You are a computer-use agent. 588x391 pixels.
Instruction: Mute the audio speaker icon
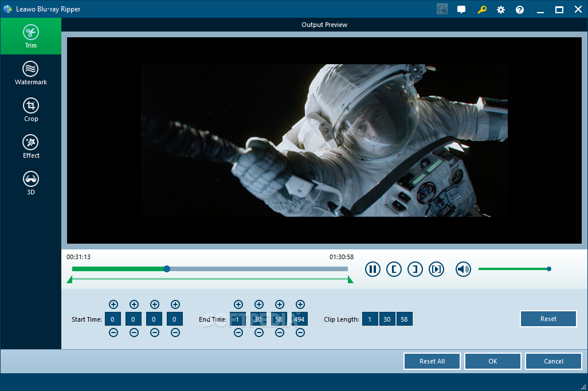[x=463, y=269]
